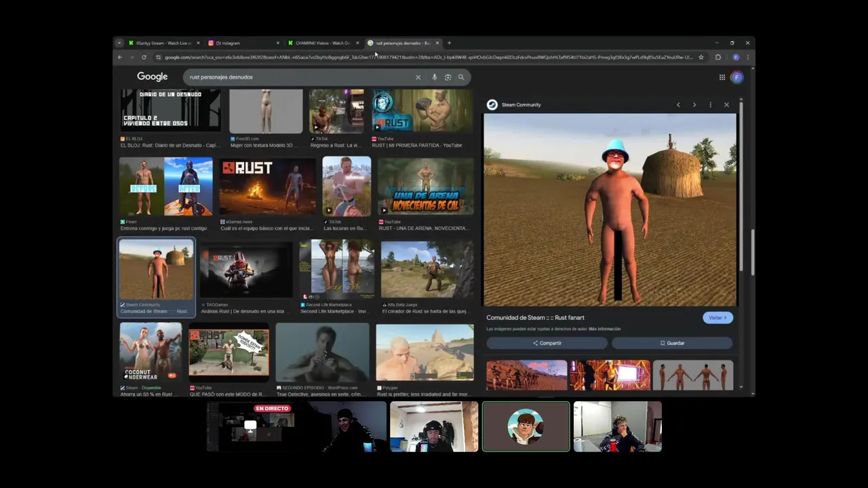The height and width of the screenshot is (488, 868).
Task: Open the Chrome profile avatar in toolbar
Action: point(736,57)
